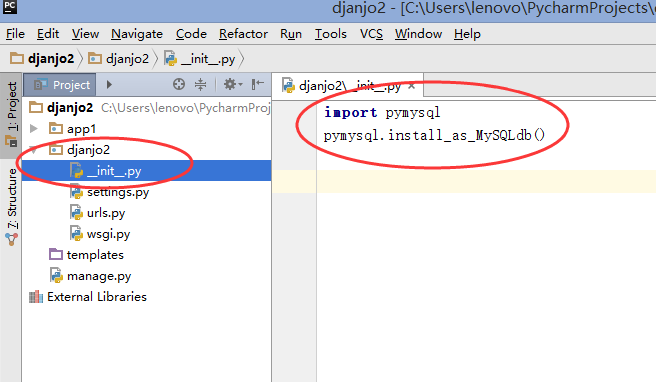Open the Project view selector
This screenshot has width=656, height=382.
click(60, 85)
